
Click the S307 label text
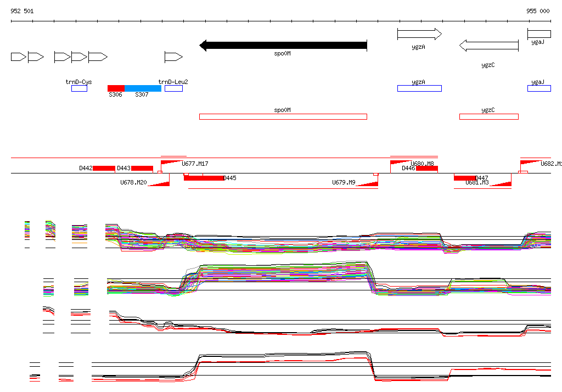point(142,94)
